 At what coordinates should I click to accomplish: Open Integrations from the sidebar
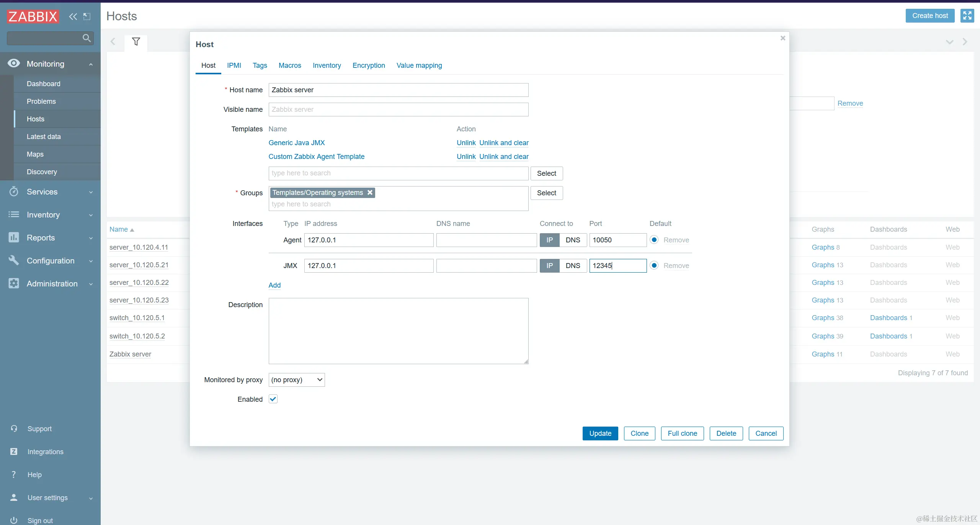[x=45, y=452]
